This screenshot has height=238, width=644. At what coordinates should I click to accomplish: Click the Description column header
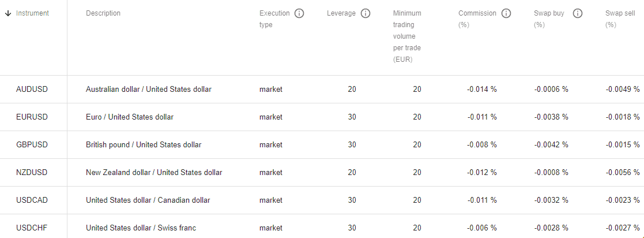point(103,13)
